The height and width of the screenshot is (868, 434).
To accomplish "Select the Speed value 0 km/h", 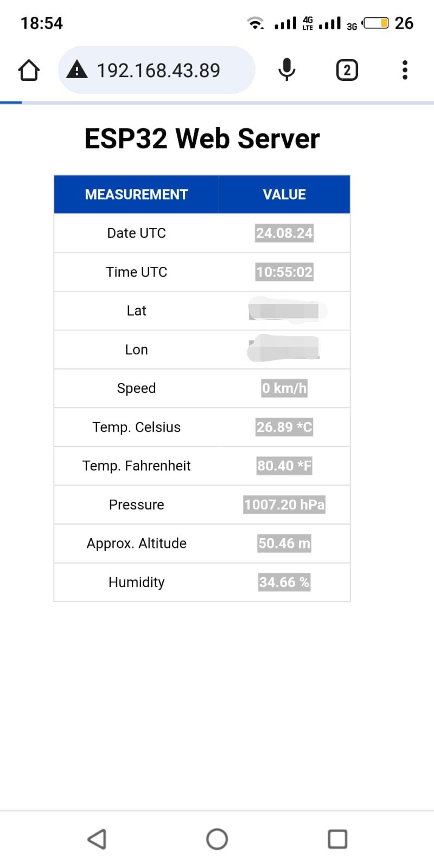I will (284, 388).
